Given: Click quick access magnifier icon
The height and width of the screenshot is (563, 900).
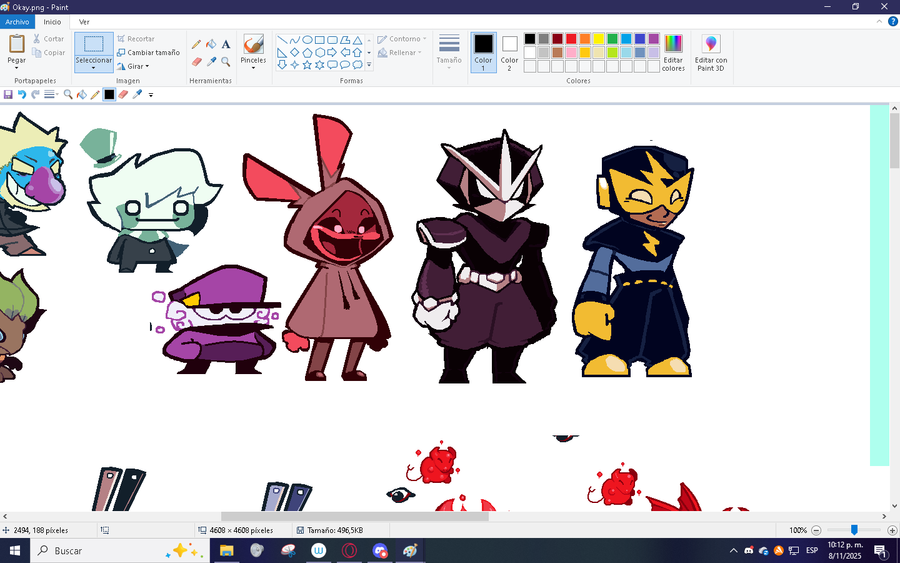Looking at the screenshot, I should [x=68, y=94].
